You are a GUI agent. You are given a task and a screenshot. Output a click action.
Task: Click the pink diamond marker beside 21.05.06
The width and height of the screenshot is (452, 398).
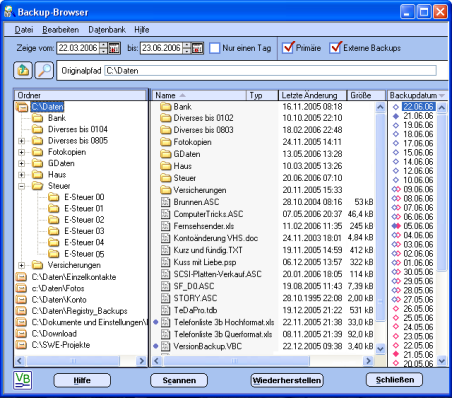[x=396, y=354]
